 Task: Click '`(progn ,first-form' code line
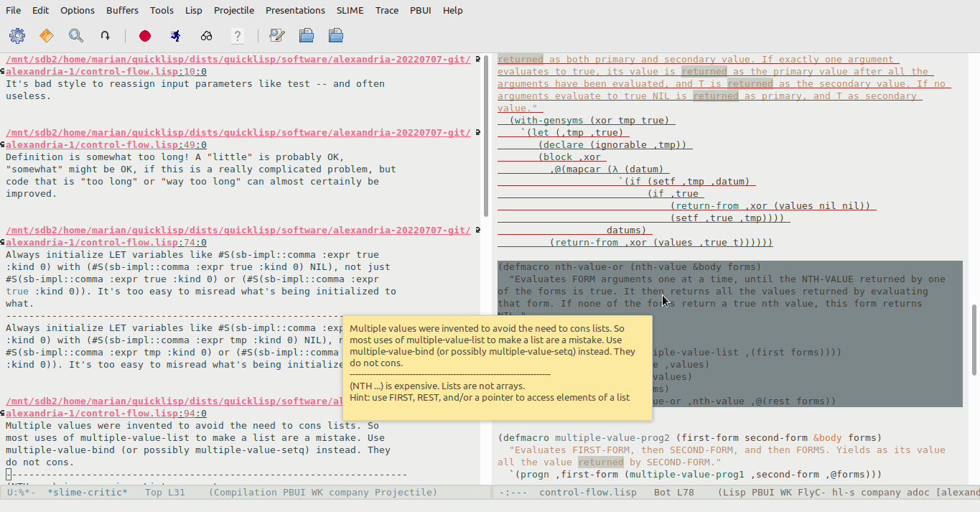(x=694, y=475)
